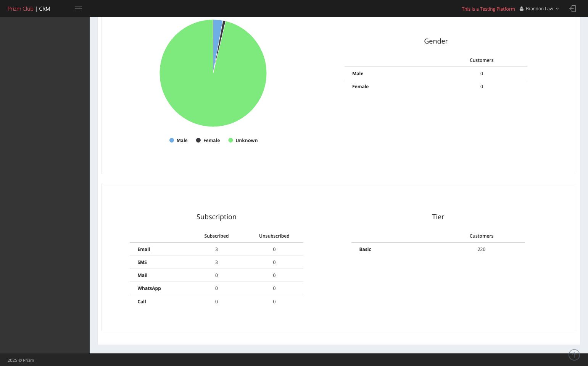Click the Unsubscribed column header
This screenshot has width=588, height=366.
(x=274, y=236)
